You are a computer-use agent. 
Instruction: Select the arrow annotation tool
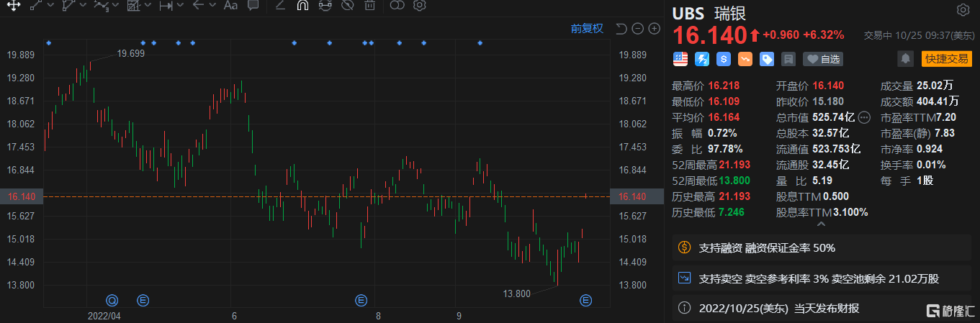point(198,6)
